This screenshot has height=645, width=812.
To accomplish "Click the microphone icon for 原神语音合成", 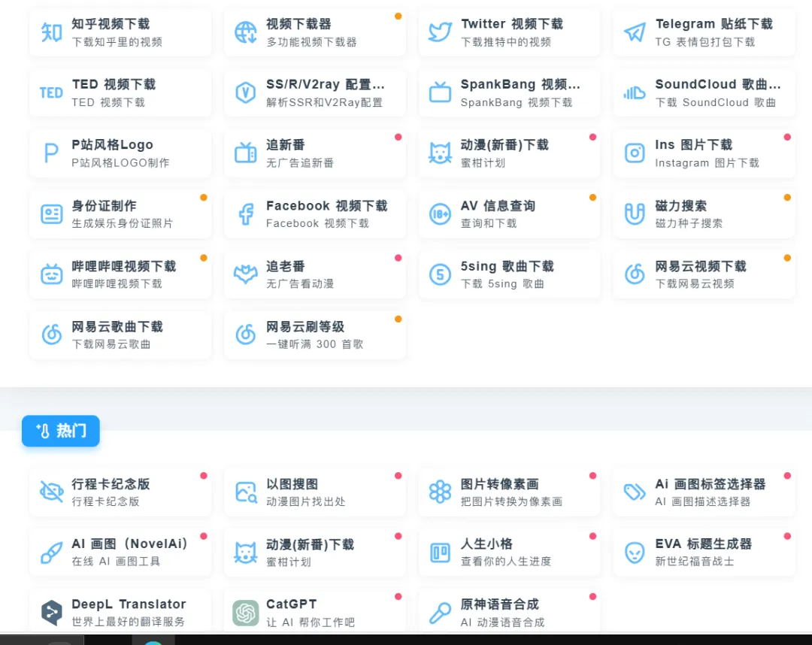I will [x=440, y=613].
